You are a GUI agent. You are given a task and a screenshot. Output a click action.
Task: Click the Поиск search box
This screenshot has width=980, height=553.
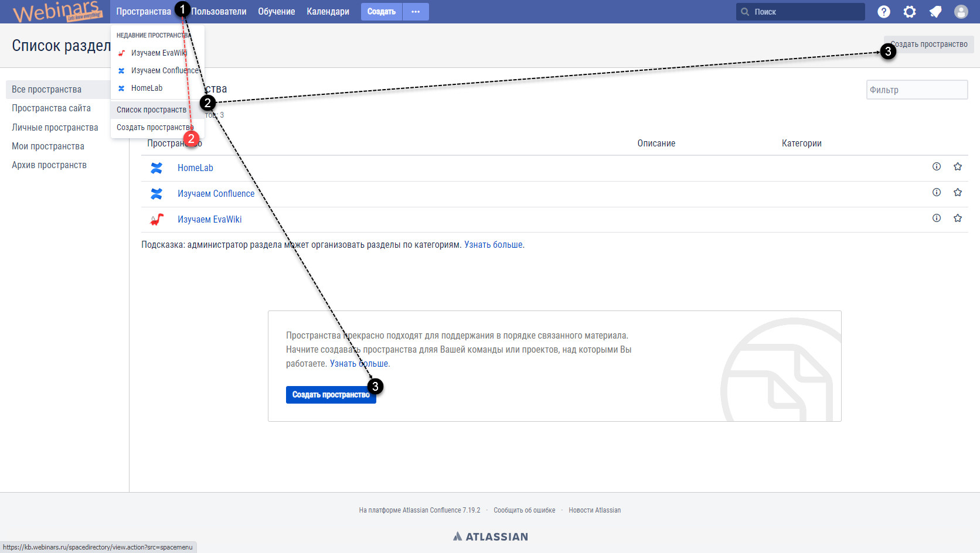coord(801,12)
